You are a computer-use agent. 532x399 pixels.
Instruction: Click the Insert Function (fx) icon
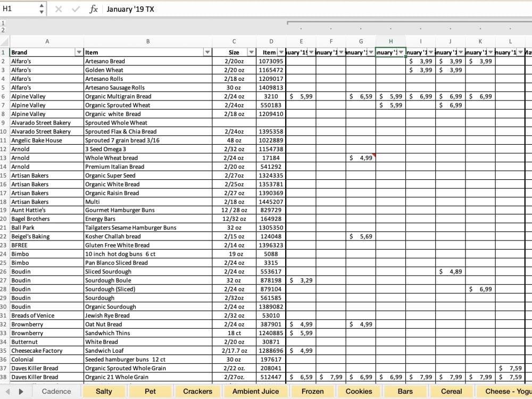point(94,9)
